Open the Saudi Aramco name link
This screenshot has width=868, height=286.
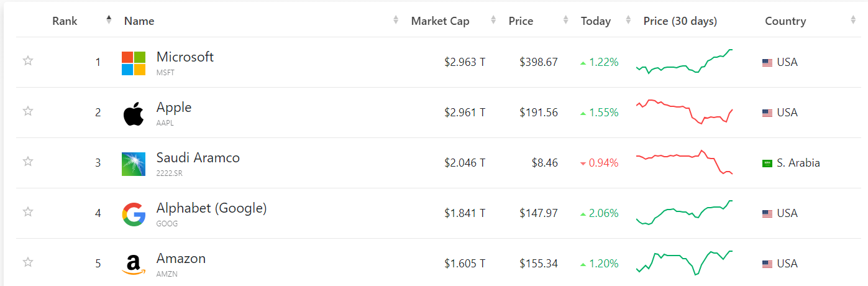[198, 158]
